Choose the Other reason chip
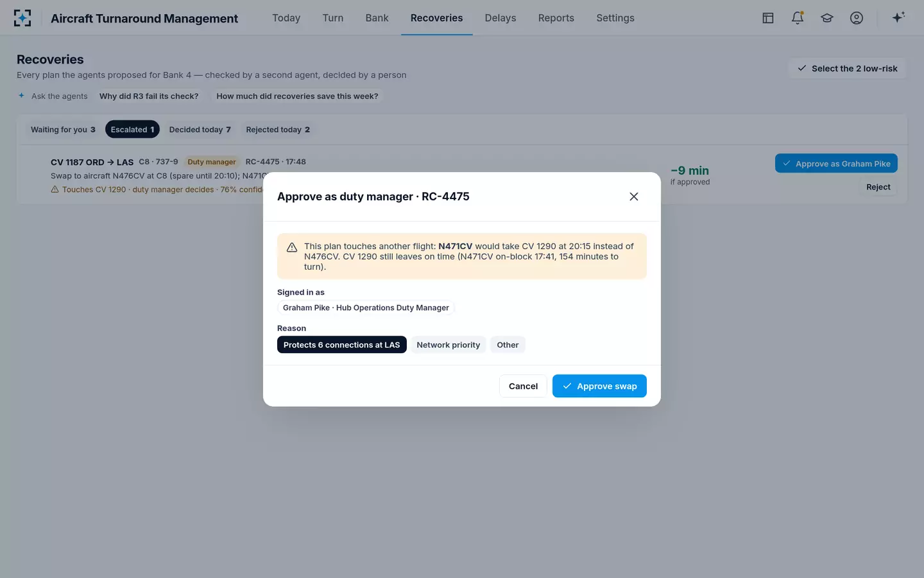924x578 pixels. click(508, 345)
